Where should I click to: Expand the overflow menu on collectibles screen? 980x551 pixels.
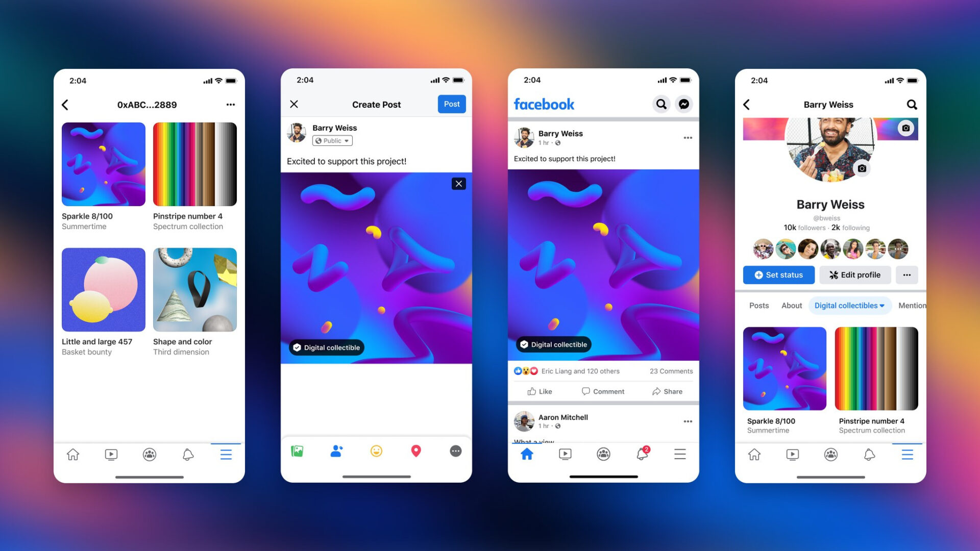tap(231, 104)
